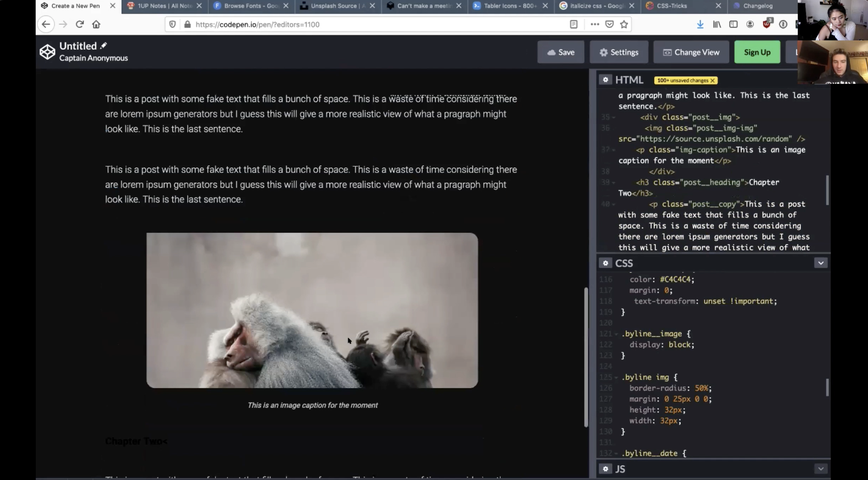Viewport: 868px width, 480px height.
Task: Expand the JS panel dropdown chevron
Action: pos(820,469)
